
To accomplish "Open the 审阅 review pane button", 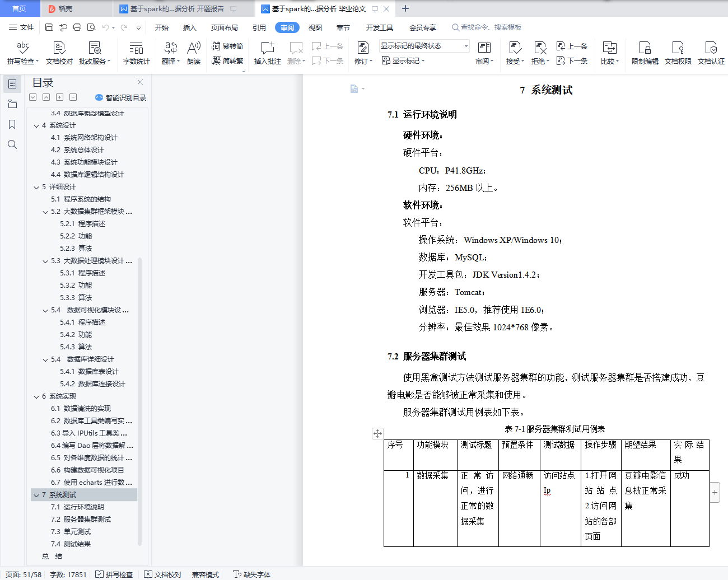I will click(484, 53).
